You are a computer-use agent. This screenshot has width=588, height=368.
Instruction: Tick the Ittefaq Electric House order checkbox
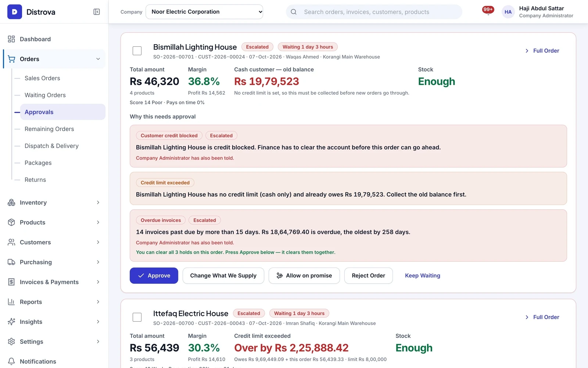pos(137,317)
